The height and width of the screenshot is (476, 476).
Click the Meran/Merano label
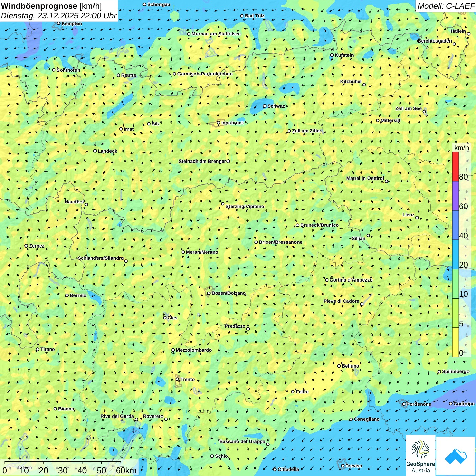pos(202,252)
